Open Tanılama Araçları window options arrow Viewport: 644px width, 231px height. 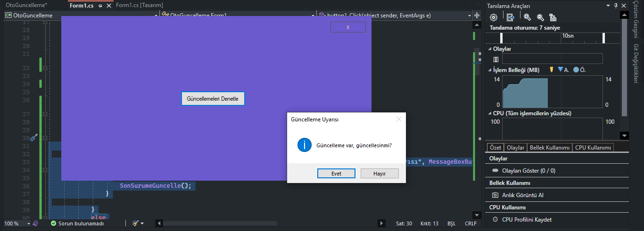pos(608,6)
